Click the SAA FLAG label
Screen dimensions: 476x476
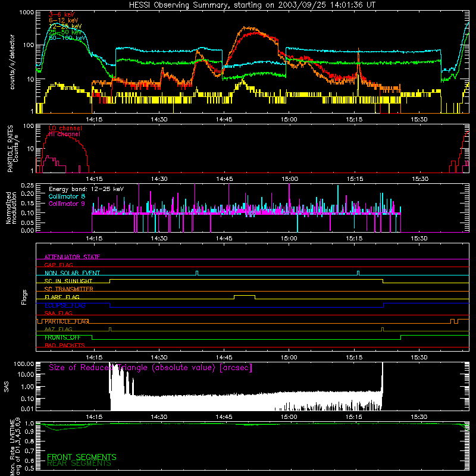58,314
